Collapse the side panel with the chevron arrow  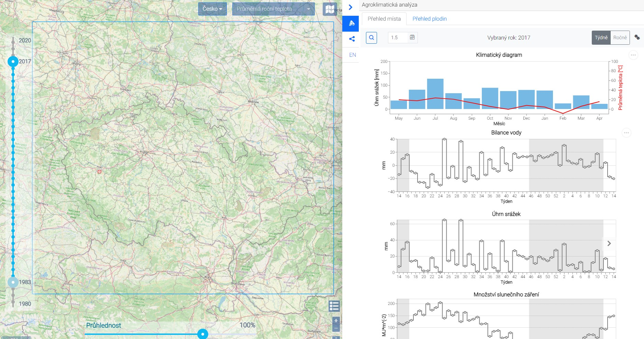pos(351,7)
